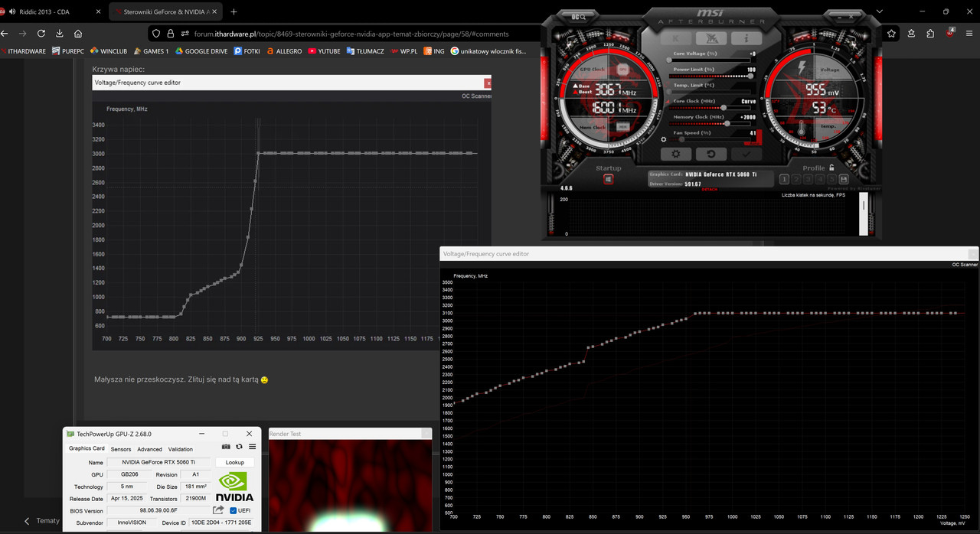Adjust the Core Voltage slider
Viewport: 980px width, 534px height.
click(710, 60)
